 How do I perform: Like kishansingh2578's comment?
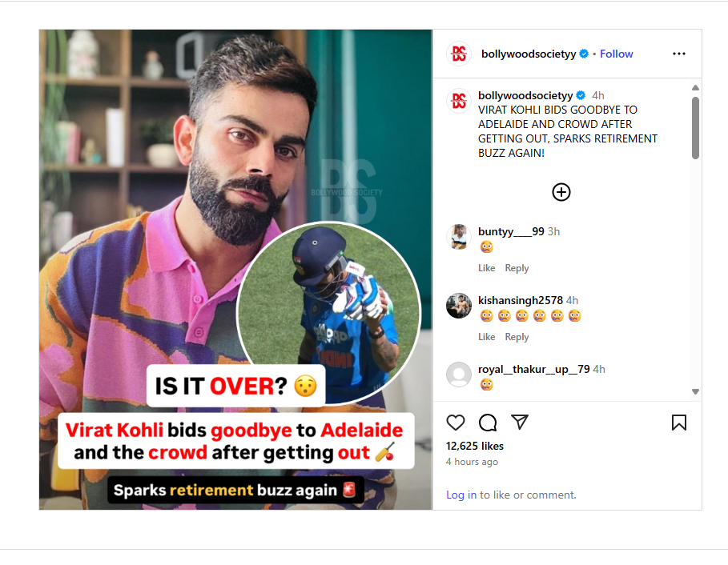pos(487,337)
